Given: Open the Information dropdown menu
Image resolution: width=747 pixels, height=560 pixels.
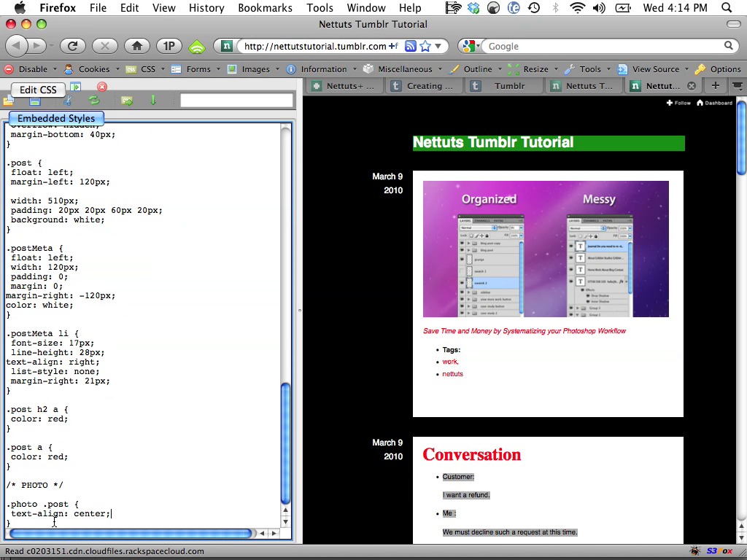Looking at the screenshot, I should tap(321, 69).
